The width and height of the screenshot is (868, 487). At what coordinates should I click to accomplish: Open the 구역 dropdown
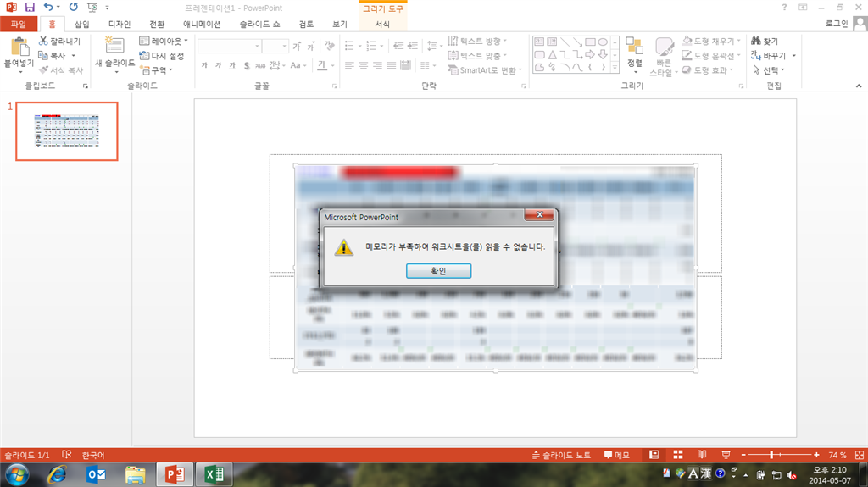[157, 70]
